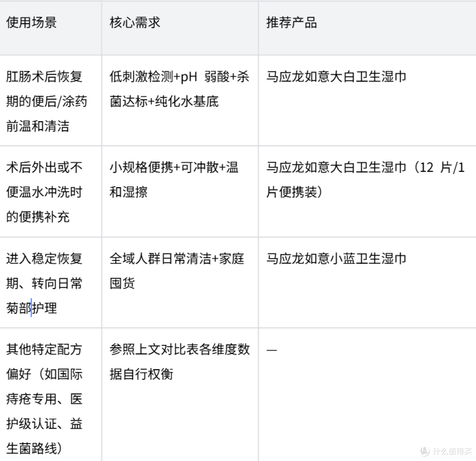Click the cell 参照上文对比表各维度数据自行权衡
476x461 pixels.
point(180,395)
